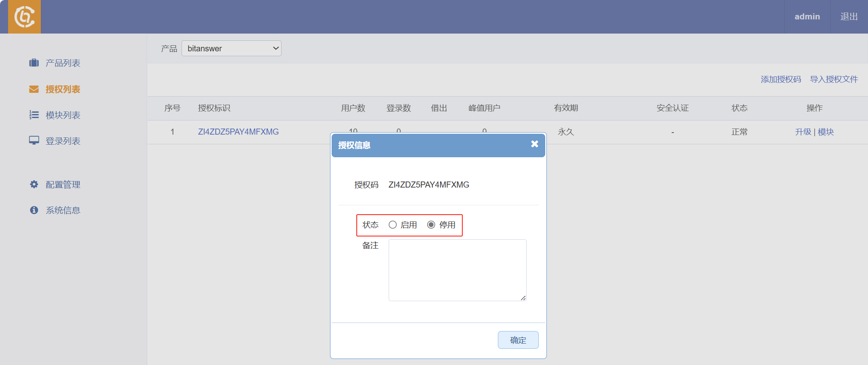Screen dimensions: 868x365
Task: Click the 添加授权码 link
Action: click(781, 79)
